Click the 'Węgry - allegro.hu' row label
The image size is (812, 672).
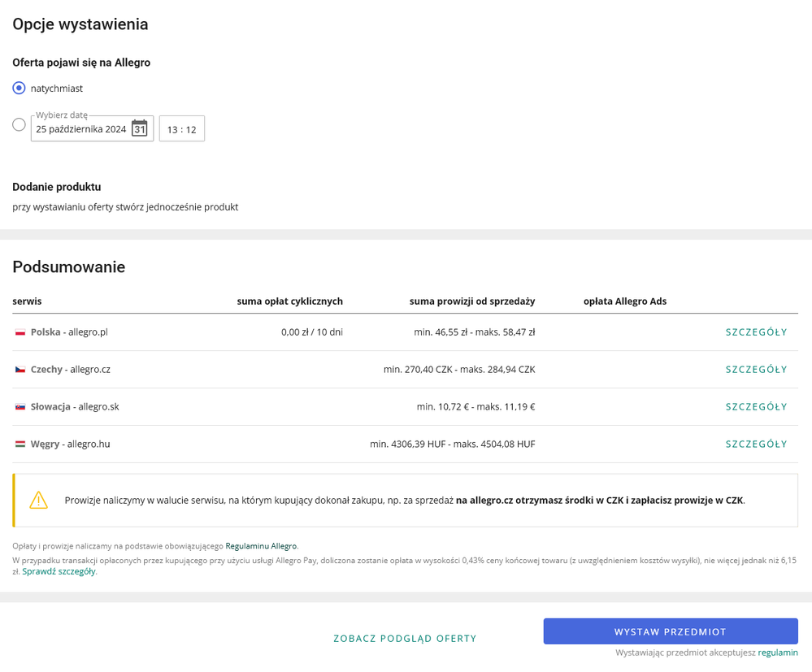[71, 444]
